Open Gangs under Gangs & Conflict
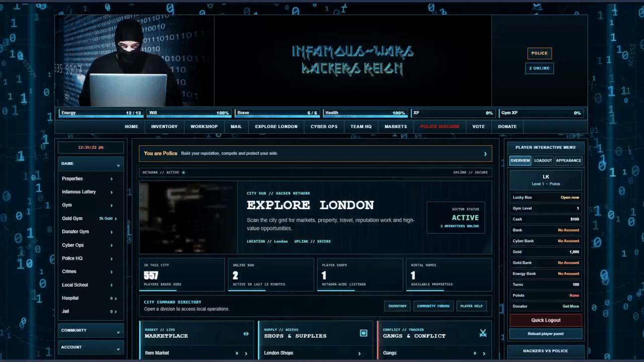Screen dimensions: 644x362 [435, 353]
